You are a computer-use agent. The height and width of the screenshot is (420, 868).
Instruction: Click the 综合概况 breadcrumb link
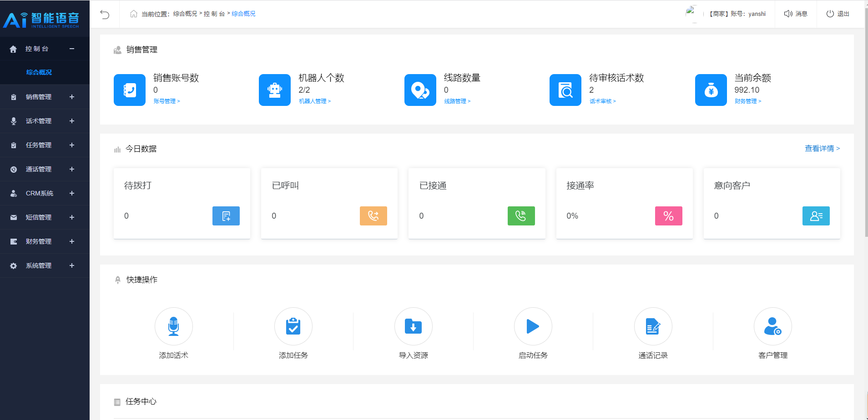[243, 14]
